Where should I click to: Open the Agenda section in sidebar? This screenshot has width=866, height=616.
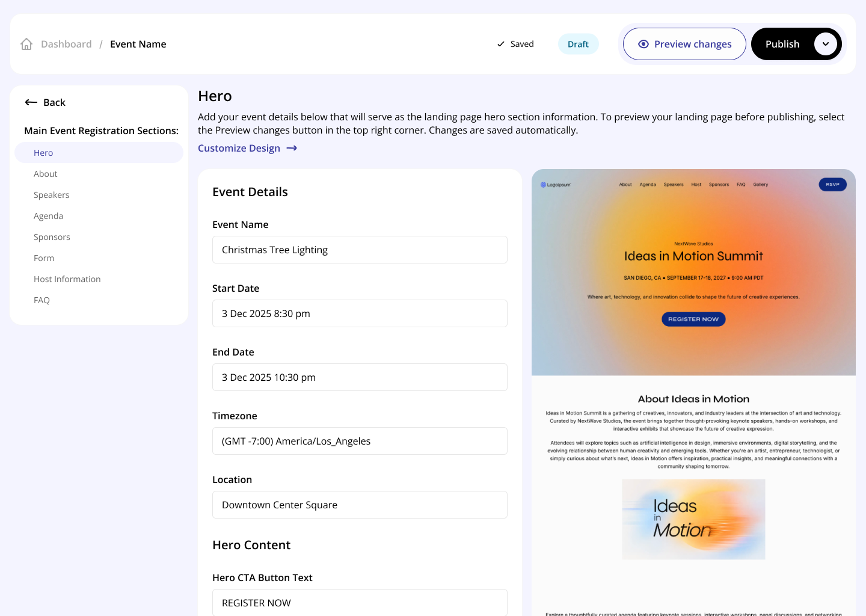[48, 216]
